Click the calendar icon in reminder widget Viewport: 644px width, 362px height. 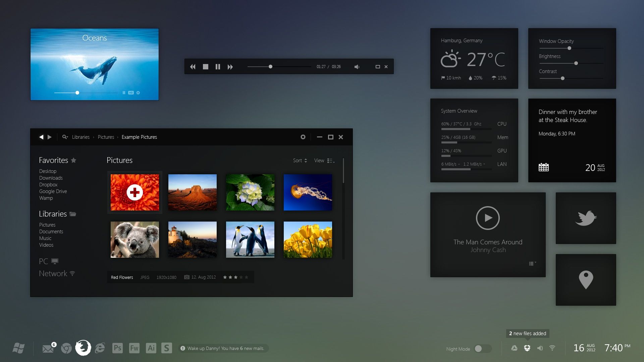(543, 167)
